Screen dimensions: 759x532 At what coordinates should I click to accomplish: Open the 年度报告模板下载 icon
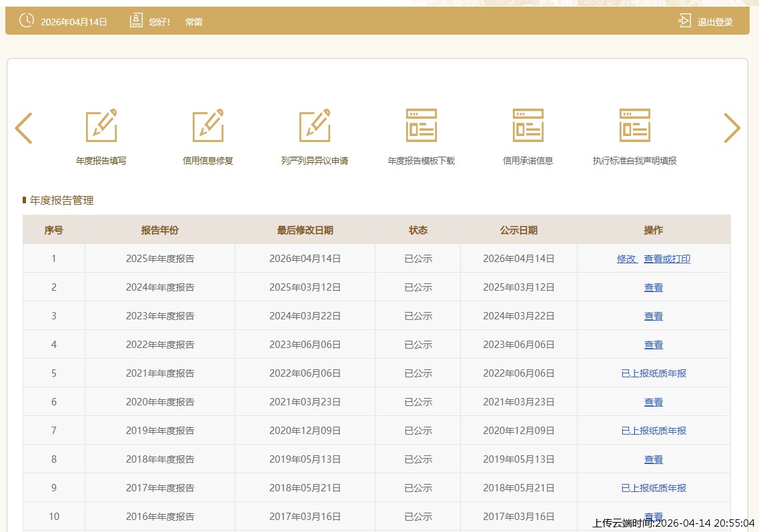click(422, 125)
